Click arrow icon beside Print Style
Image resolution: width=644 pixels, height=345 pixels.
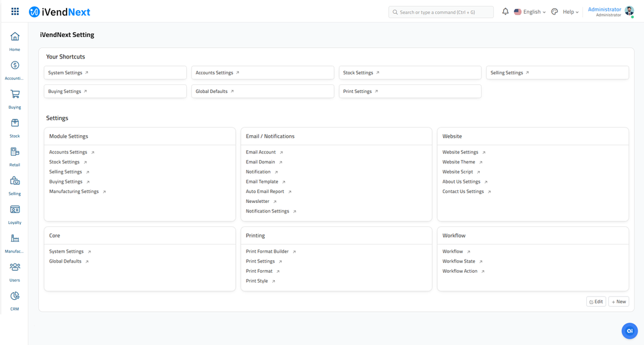coord(274,281)
